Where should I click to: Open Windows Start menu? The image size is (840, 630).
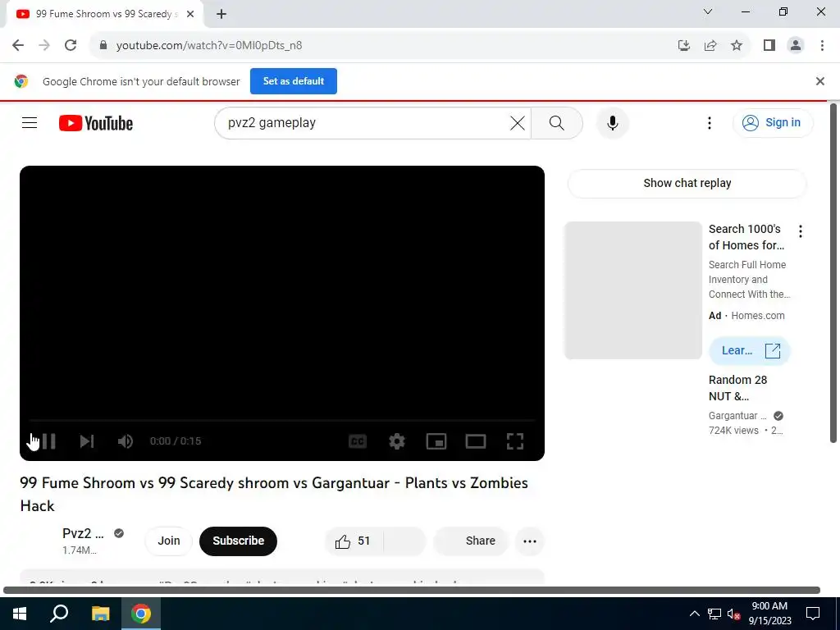20,614
